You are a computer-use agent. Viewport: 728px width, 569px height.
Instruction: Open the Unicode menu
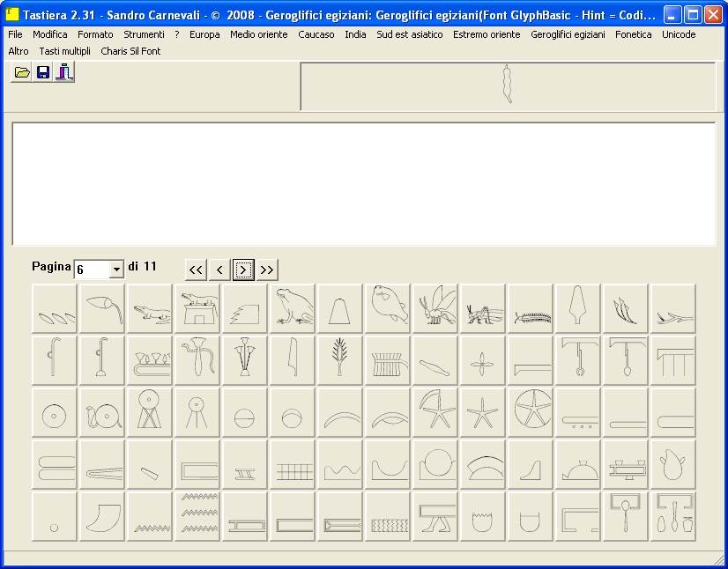(x=679, y=34)
